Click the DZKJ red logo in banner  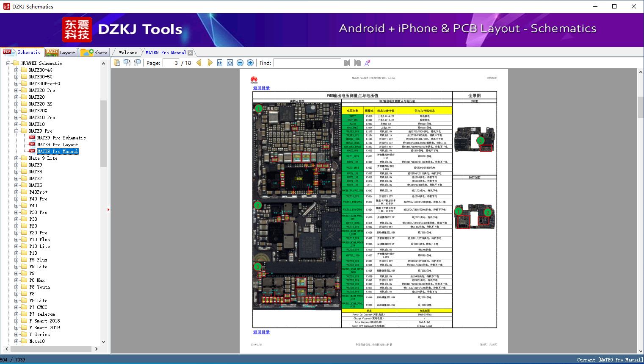77,30
